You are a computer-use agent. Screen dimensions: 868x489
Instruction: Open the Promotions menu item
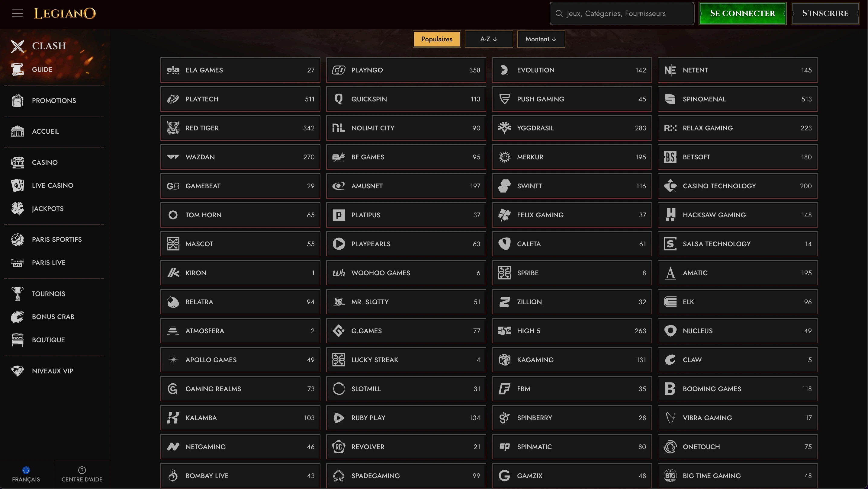pyautogui.click(x=54, y=100)
